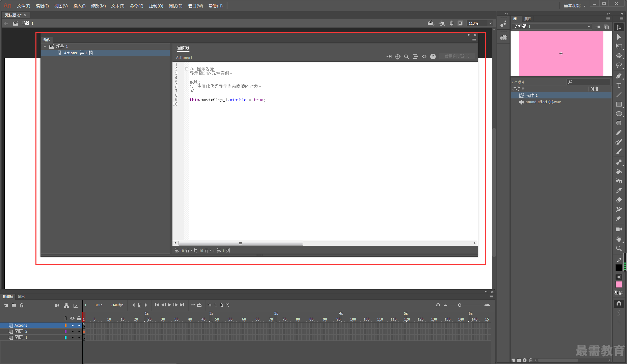Screen dimensions: 627x364
Task: Toggle visibility of Actions layer
Action: click(72, 326)
